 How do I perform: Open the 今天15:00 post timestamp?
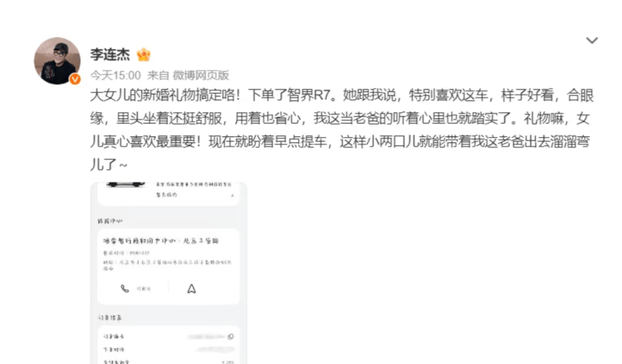click(x=115, y=75)
